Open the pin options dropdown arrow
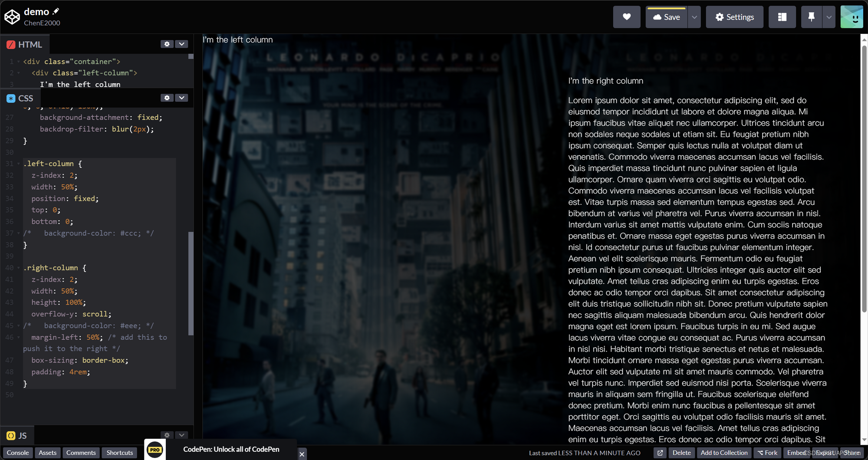The image size is (868, 460). pyautogui.click(x=829, y=17)
